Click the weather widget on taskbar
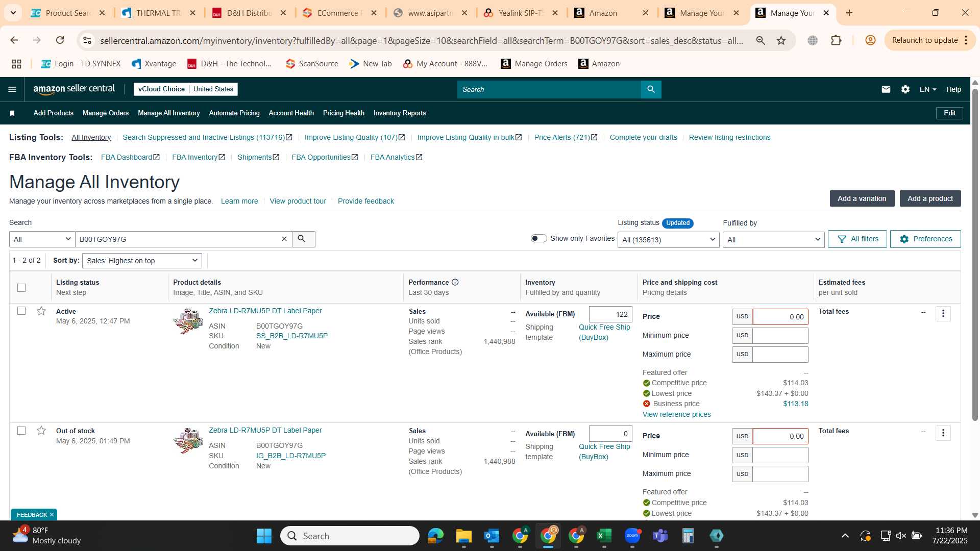Viewport: 980px width, 551px height. tap(46, 536)
